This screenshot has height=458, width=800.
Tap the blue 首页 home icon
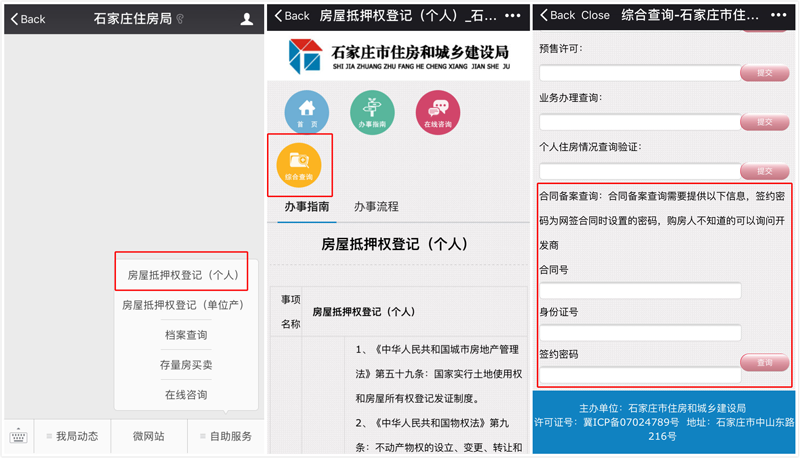tap(307, 112)
